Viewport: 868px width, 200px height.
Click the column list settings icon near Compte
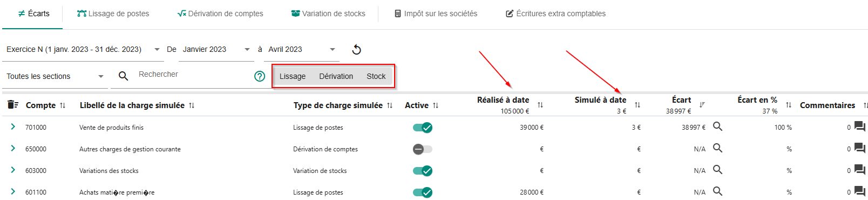click(13, 105)
